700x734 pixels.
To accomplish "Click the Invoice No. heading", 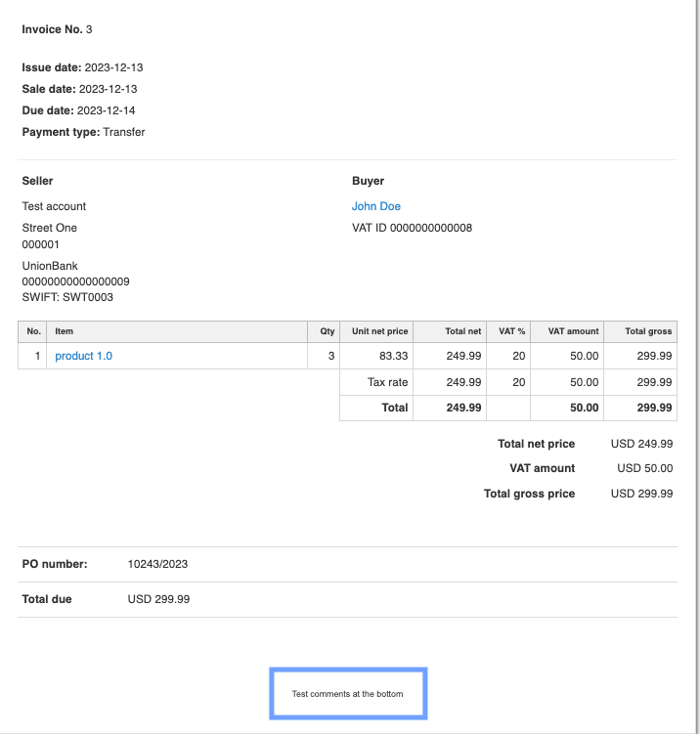I will tap(57, 29).
